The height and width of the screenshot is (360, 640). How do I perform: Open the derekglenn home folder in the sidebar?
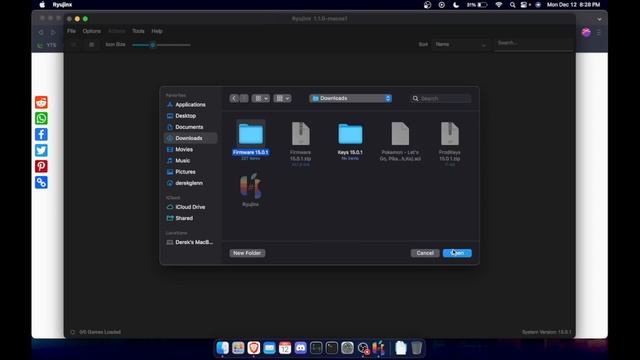pyautogui.click(x=189, y=183)
